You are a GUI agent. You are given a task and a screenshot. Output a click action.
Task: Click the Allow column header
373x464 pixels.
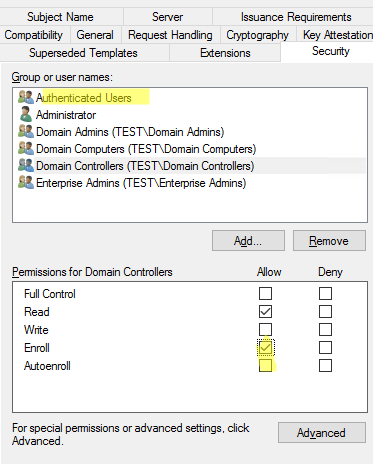[269, 272]
